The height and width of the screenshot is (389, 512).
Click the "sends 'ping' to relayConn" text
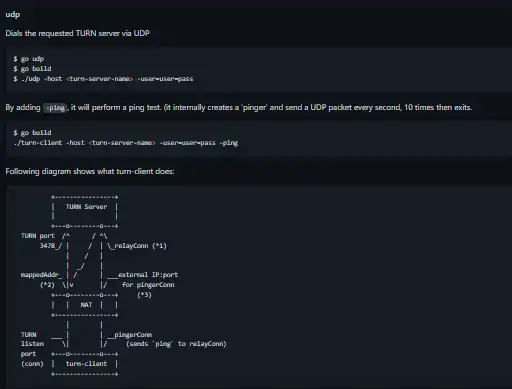(x=176, y=344)
